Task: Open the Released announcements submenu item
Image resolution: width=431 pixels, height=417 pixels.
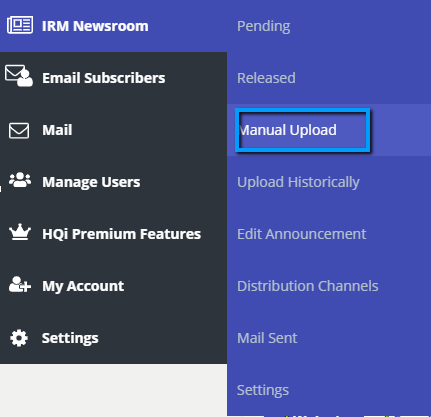Action: pyautogui.click(x=266, y=78)
